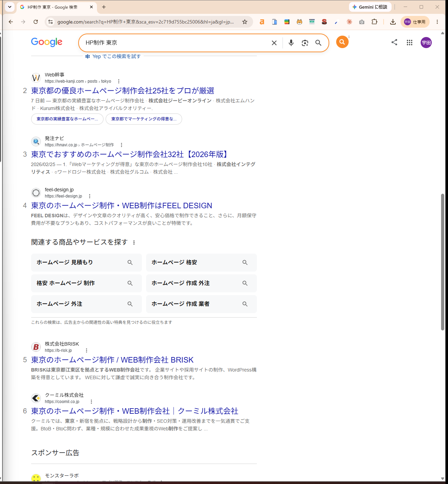This screenshot has width=448, height=484.
Task: Click the share icon beside the apps grid
Action: [394, 42]
